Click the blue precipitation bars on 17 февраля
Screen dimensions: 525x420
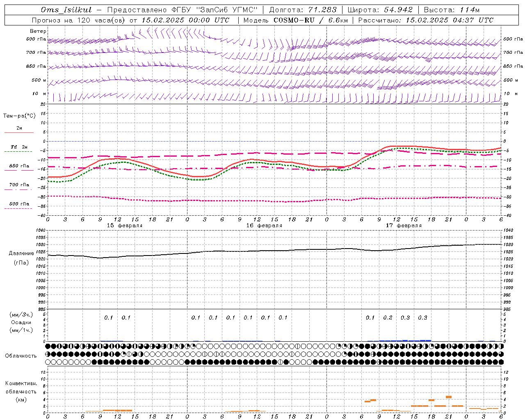coord(405,340)
